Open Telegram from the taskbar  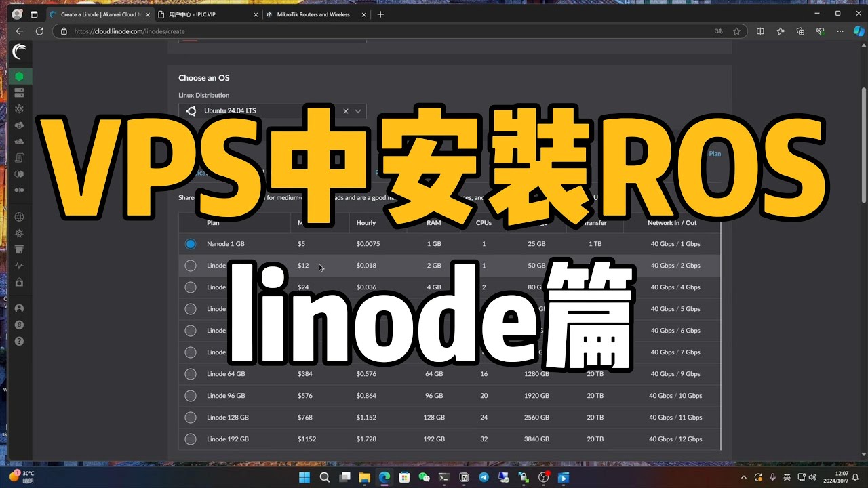coord(484,477)
